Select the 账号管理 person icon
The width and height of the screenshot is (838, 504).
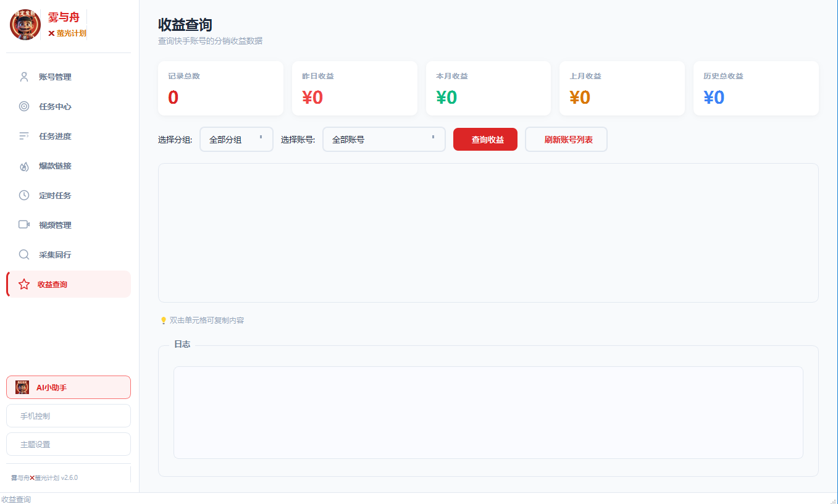coord(23,77)
